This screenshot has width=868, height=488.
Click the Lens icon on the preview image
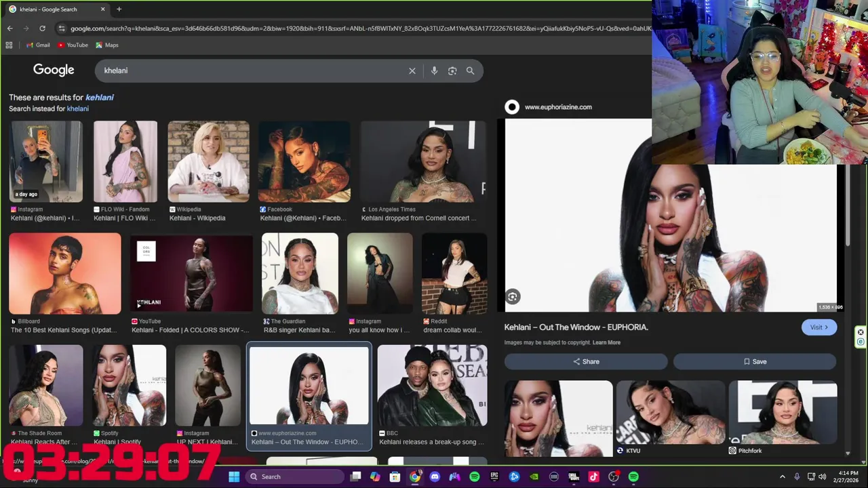(513, 296)
